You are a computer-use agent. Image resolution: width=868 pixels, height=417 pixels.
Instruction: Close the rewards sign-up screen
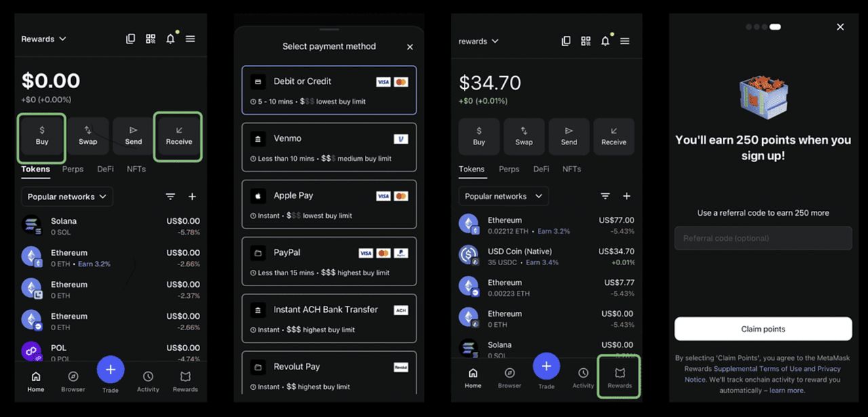coord(840,27)
